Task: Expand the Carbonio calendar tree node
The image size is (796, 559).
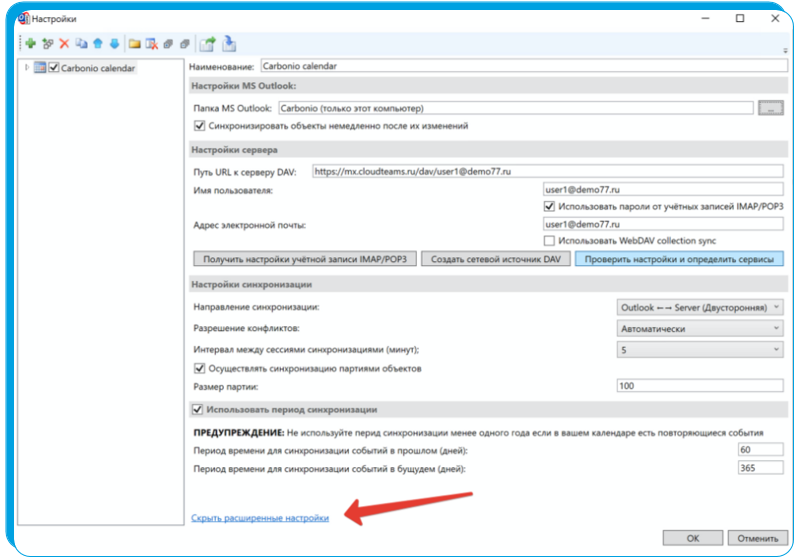Action: pyautogui.click(x=27, y=67)
